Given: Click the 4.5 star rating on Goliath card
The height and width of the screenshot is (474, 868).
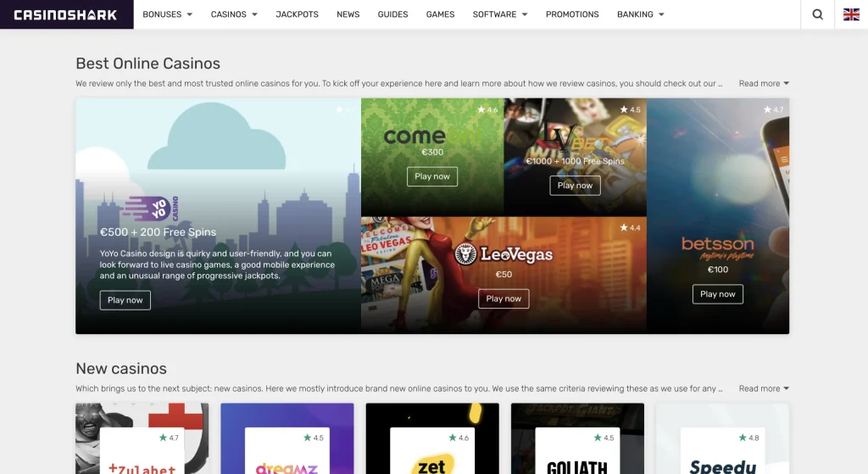Looking at the screenshot, I should pyautogui.click(x=604, y=438).
